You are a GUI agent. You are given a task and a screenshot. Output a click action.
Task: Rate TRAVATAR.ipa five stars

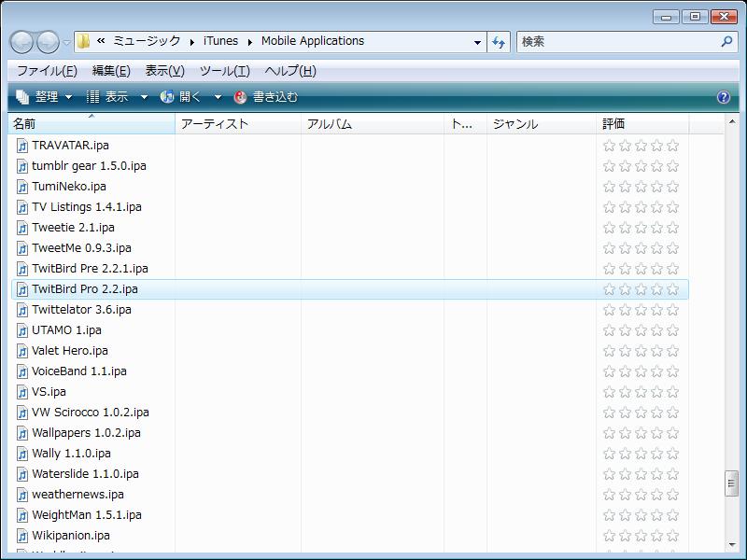pos(672,146)
